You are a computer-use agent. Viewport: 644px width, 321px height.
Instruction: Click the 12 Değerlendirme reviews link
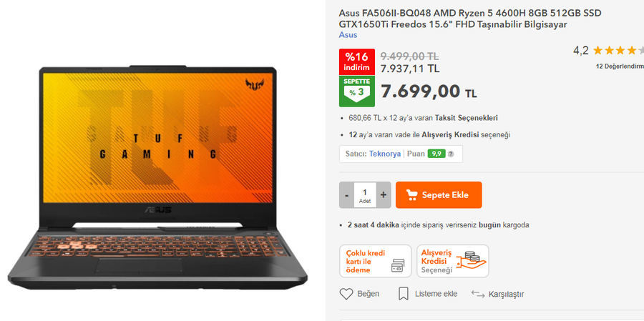(620, 66)
